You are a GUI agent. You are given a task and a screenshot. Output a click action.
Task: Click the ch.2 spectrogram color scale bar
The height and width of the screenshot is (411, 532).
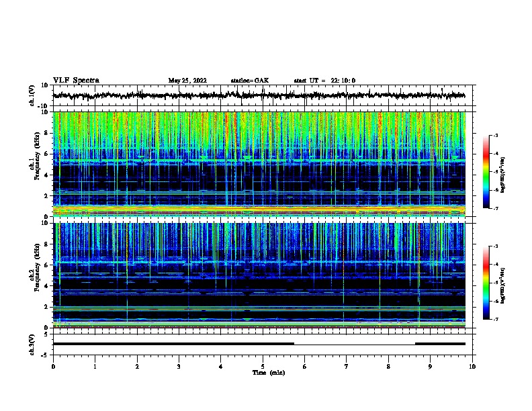tap(486, 283)
